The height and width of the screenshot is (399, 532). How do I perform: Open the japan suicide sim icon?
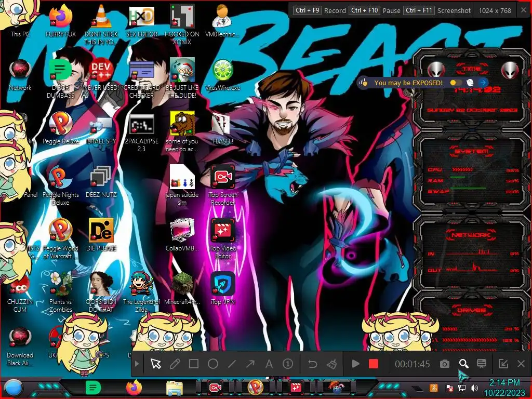coord(182,177)
